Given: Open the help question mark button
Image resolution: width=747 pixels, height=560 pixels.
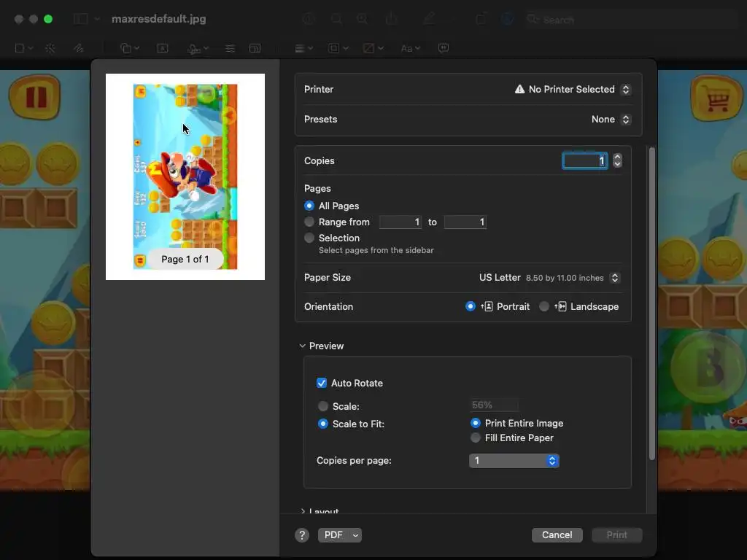Looking at the screenshot, I should 302,535.
